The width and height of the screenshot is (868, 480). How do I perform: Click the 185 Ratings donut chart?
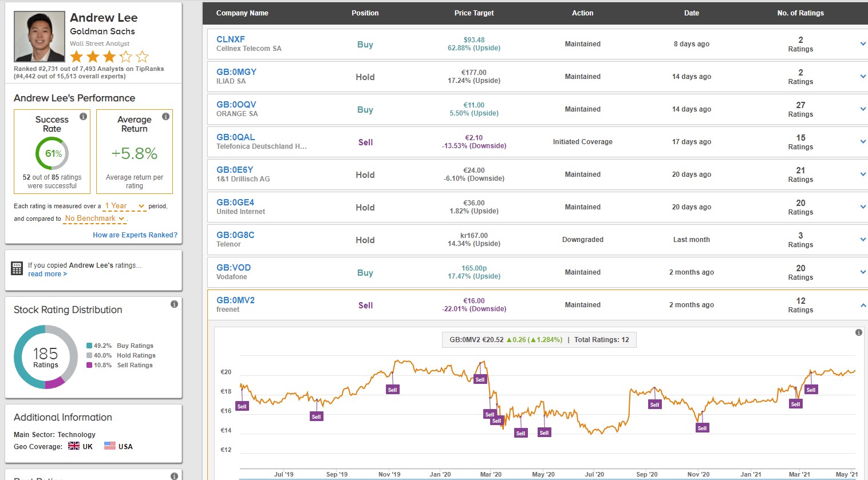coord(46,357)
